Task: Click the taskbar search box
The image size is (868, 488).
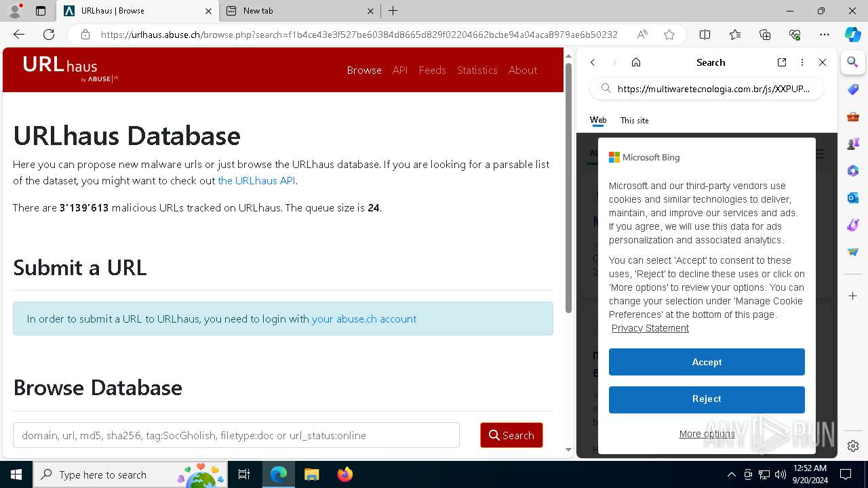Action: 131,474
